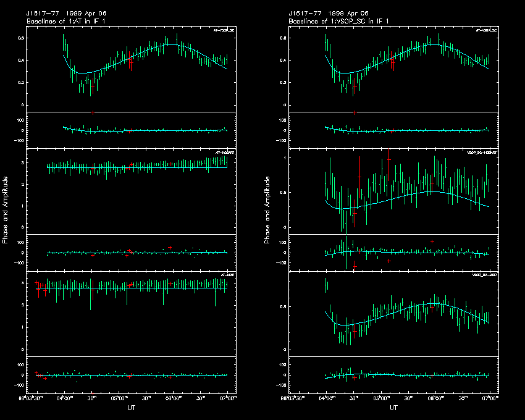
Task: Click the UT axis label under the left plot
Action: point(131,408)
